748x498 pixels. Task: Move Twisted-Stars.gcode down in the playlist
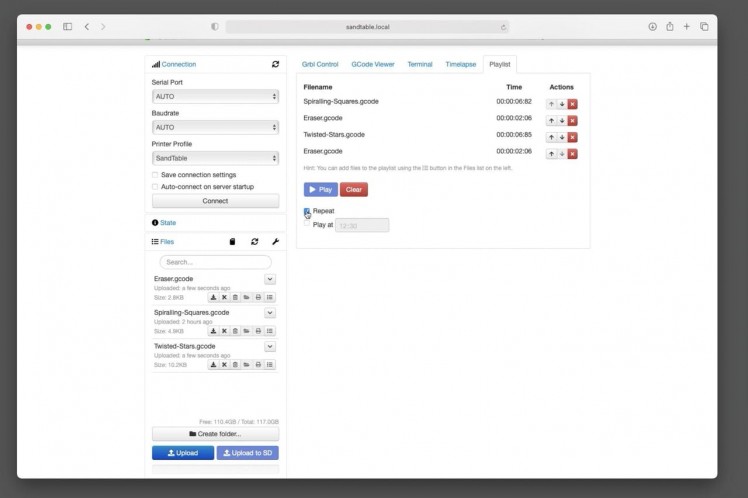click(562, 137)
